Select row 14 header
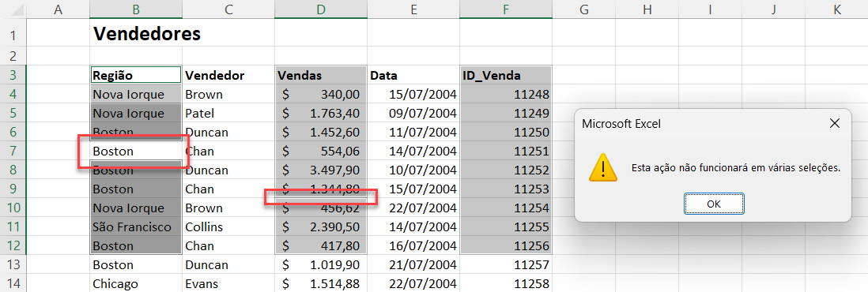Viewport: 868px width, 292px height. coord(13,283)
